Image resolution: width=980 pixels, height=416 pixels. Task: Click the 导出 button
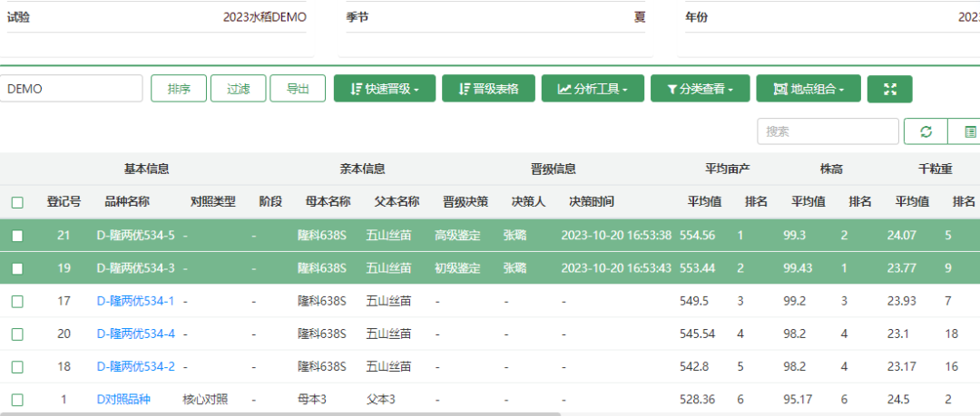click(x=298, y=89)
